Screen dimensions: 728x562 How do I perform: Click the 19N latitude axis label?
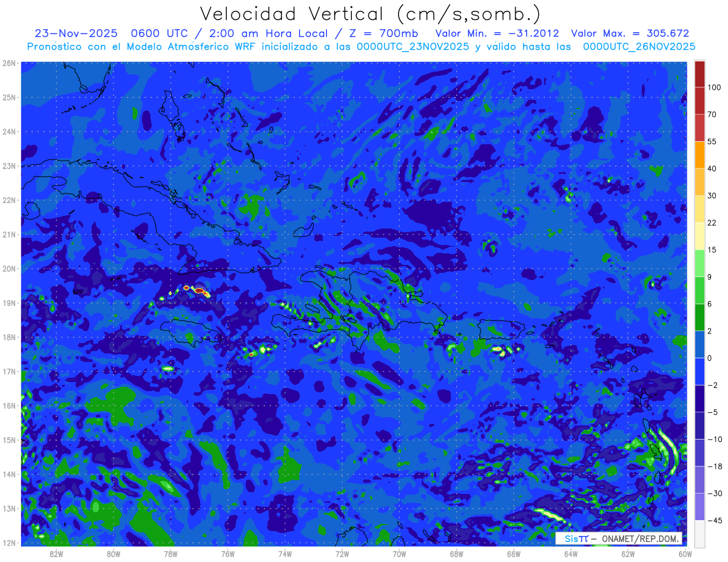pyautogui.click(x=9, y=303)
